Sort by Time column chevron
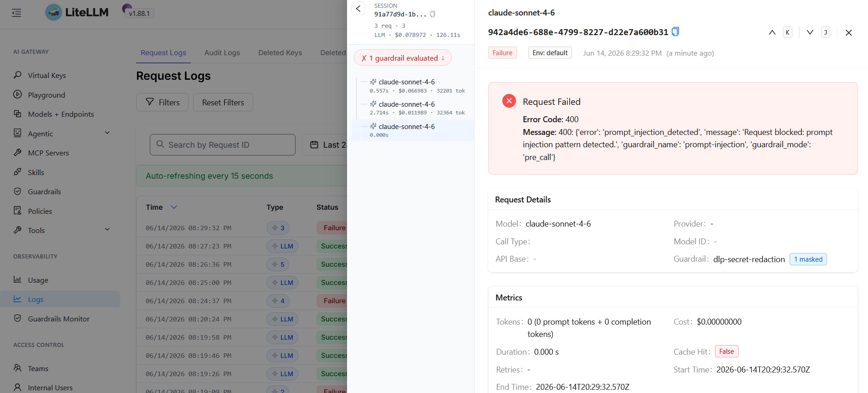The height and width of the screenshot is (393, 868). pyautogui.click(x=174, y=207)
